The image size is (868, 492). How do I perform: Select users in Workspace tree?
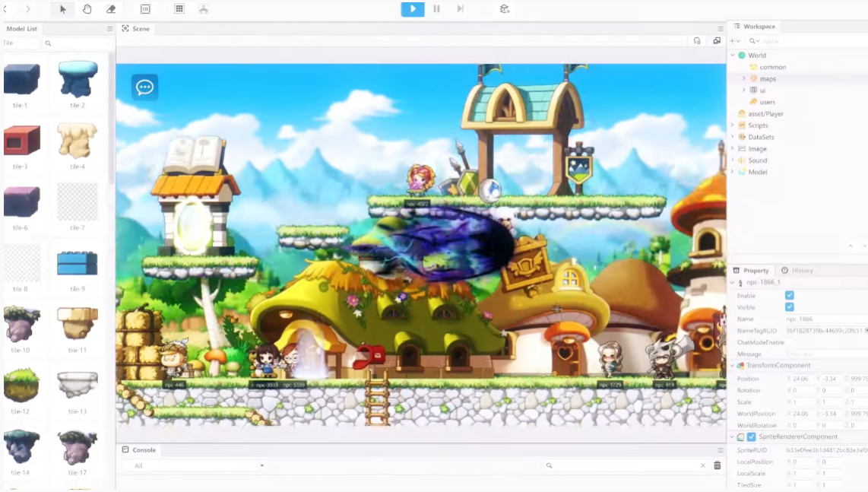point(767,102)
